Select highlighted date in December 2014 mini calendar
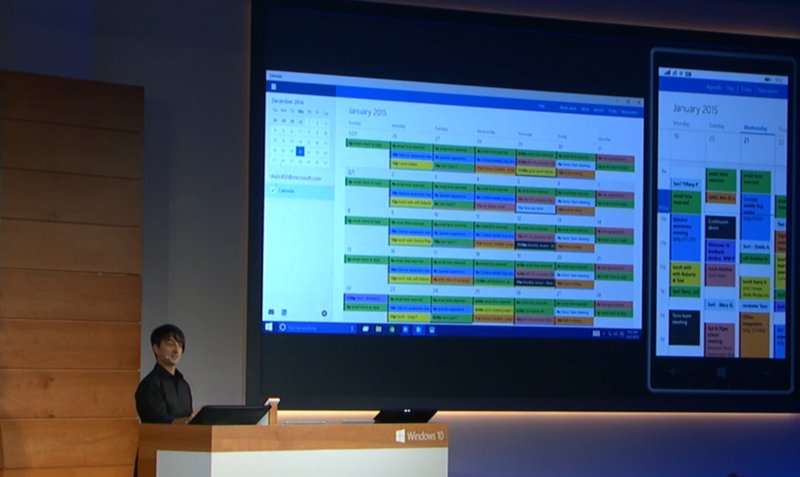The width and height of the screenshot is (800, 477). click(x=300, y=151)
